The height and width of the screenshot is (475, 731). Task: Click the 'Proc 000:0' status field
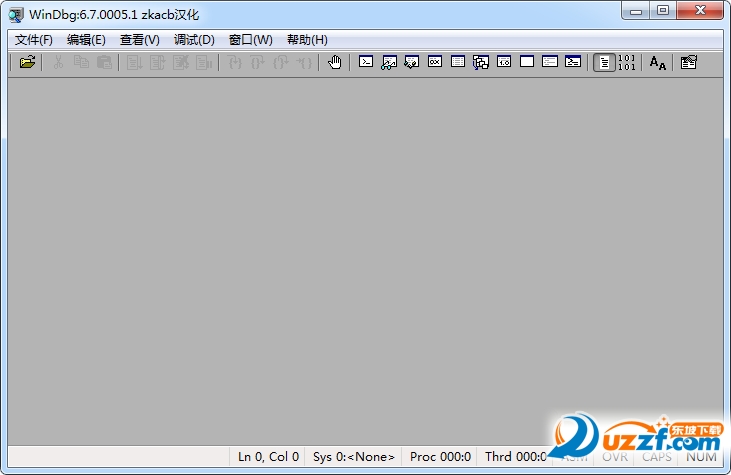(440, 457)
